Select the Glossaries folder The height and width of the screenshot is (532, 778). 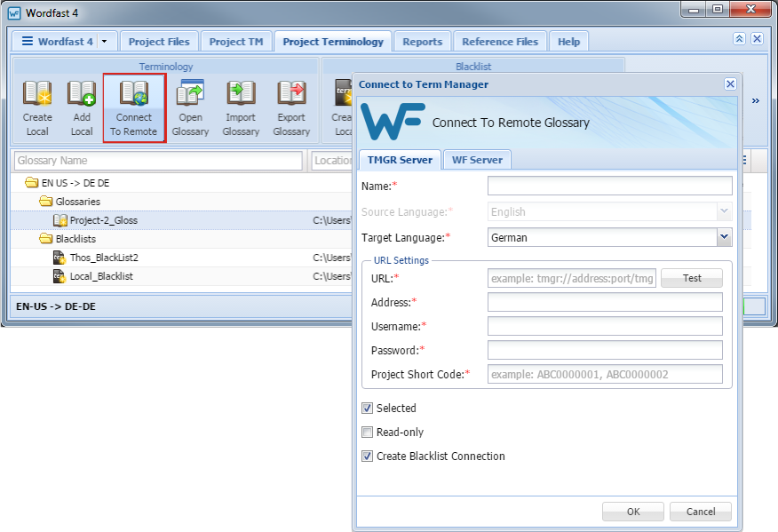[x=70, y=202]
